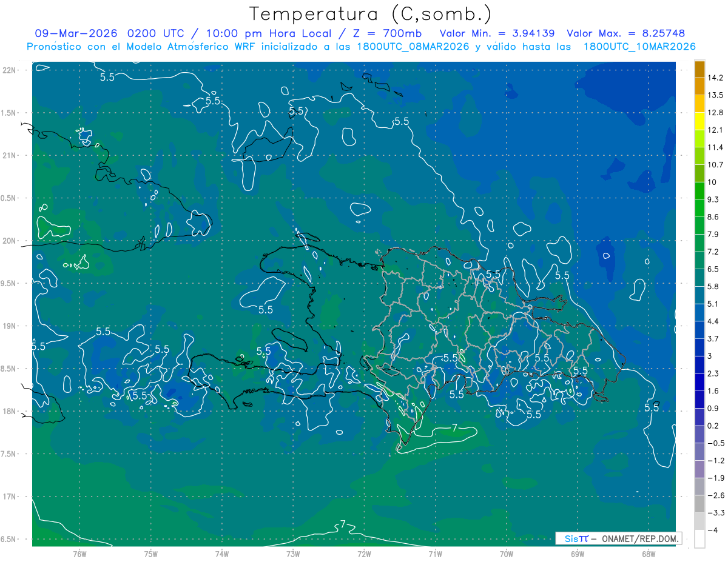Click the "73W" longitude axis label
This screenshot has width=728, height=562.
293,554
